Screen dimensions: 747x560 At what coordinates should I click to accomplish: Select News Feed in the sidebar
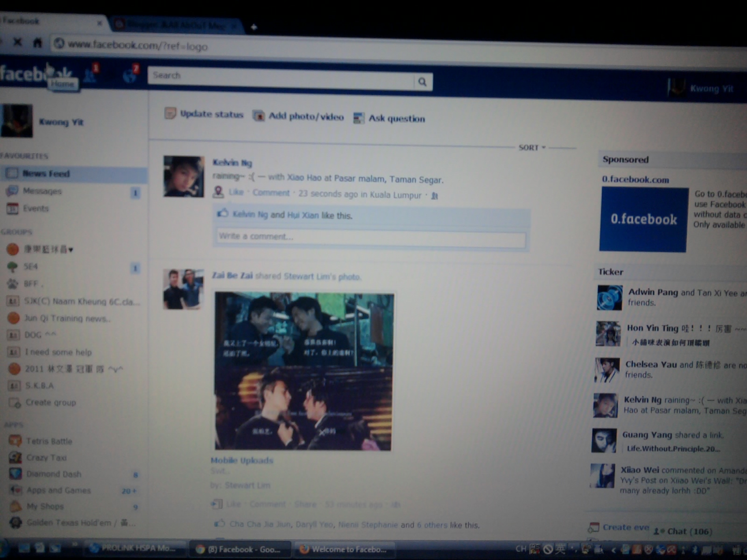pos(74,174)
